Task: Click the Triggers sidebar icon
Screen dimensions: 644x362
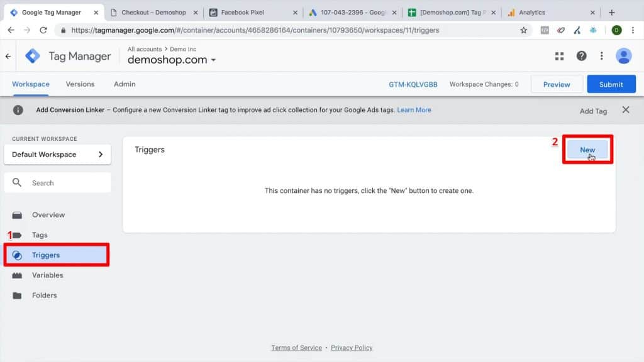Action: tap(17, 255)
